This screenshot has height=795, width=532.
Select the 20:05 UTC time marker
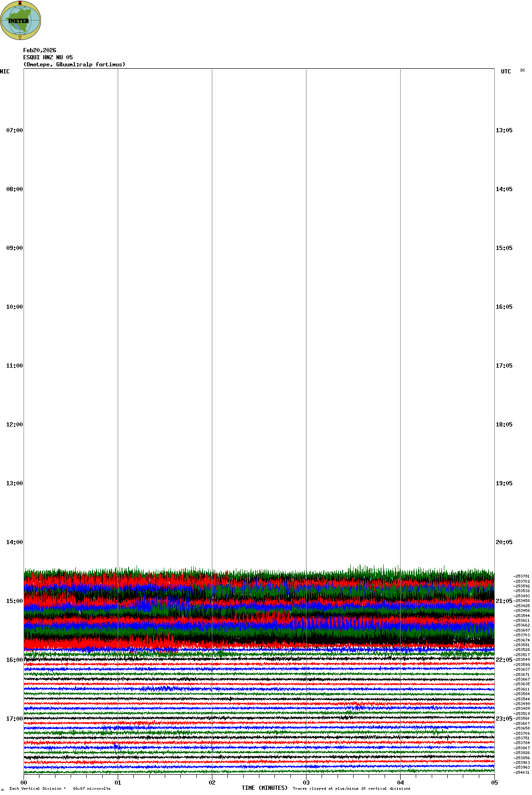(504, 542)
